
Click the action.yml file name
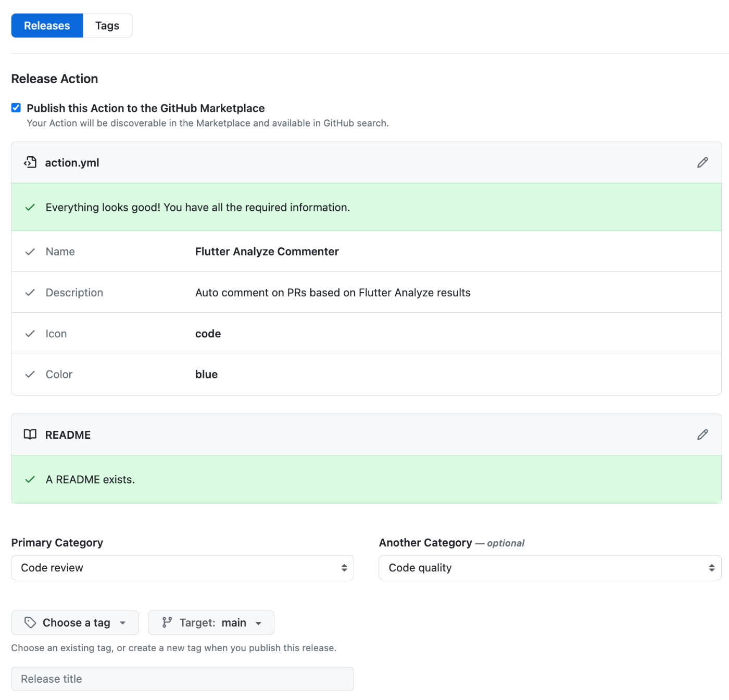click(x=72, y=162)
